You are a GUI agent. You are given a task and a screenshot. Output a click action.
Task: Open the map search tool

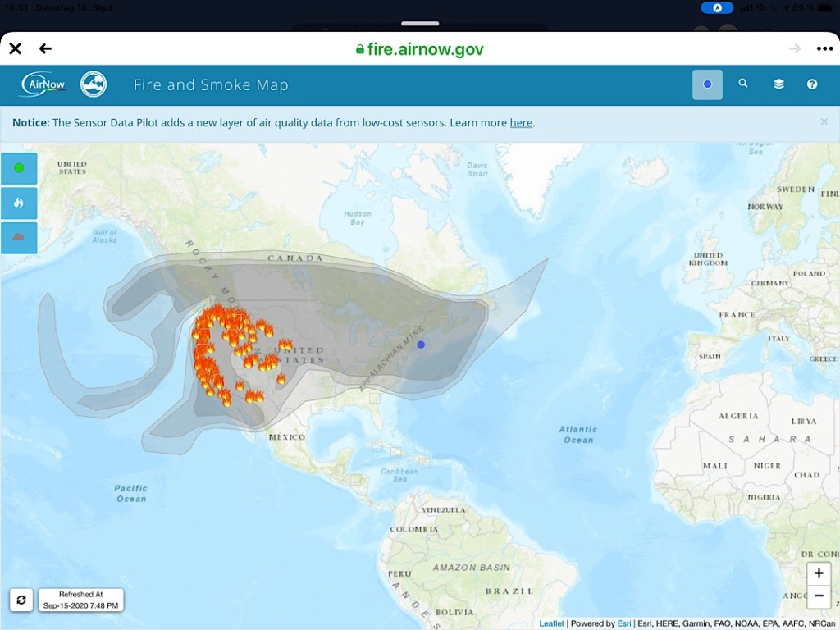[x=743, y=84]
